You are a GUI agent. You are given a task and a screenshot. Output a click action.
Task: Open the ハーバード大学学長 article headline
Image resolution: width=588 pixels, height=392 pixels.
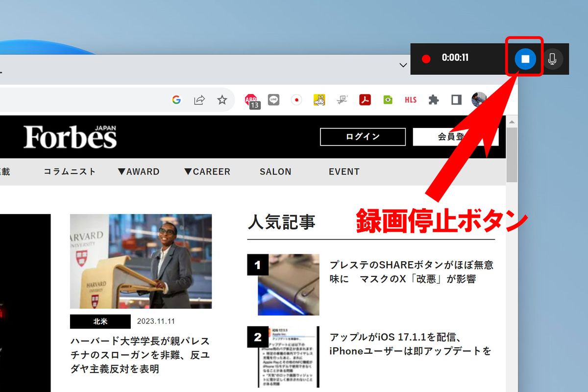[140, 355]
